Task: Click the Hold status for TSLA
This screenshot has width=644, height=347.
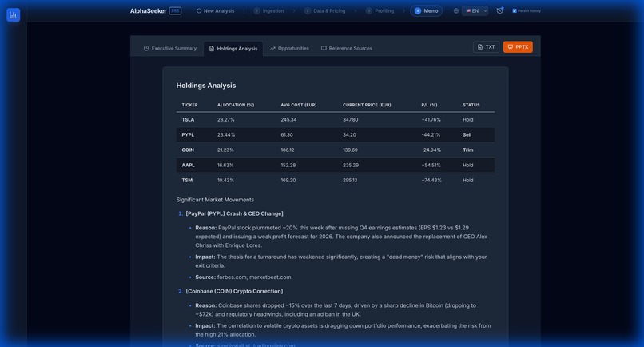Action: click(x=467, y=120)
